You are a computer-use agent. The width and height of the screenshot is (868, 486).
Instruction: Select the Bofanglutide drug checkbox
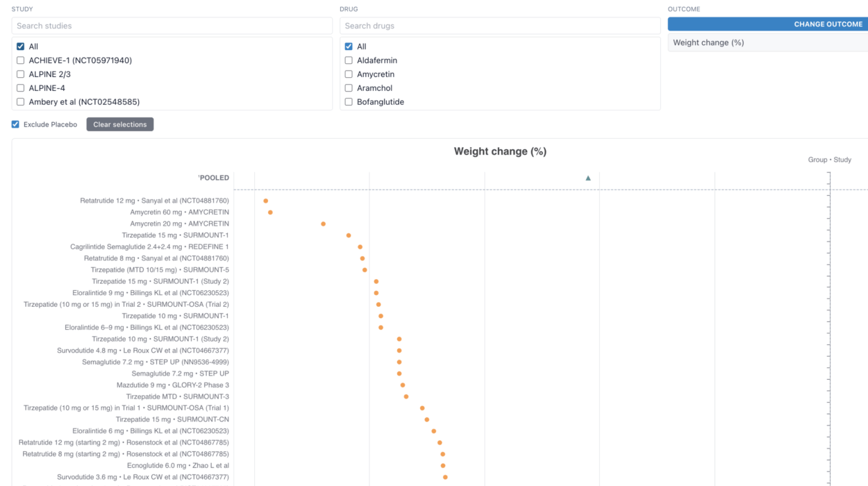(349, 102)
